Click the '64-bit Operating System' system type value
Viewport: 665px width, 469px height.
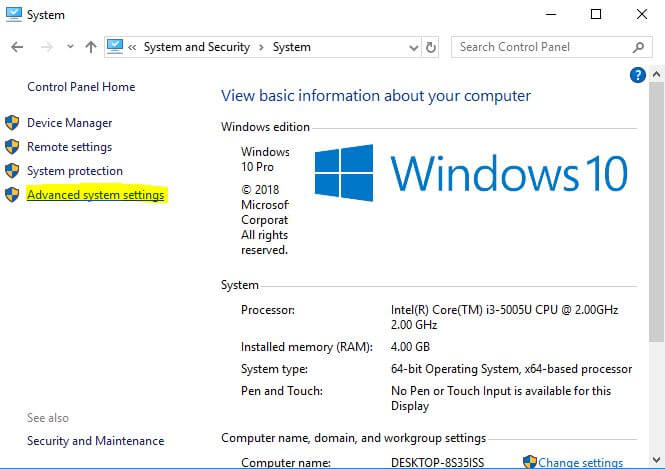coord(455,369)
